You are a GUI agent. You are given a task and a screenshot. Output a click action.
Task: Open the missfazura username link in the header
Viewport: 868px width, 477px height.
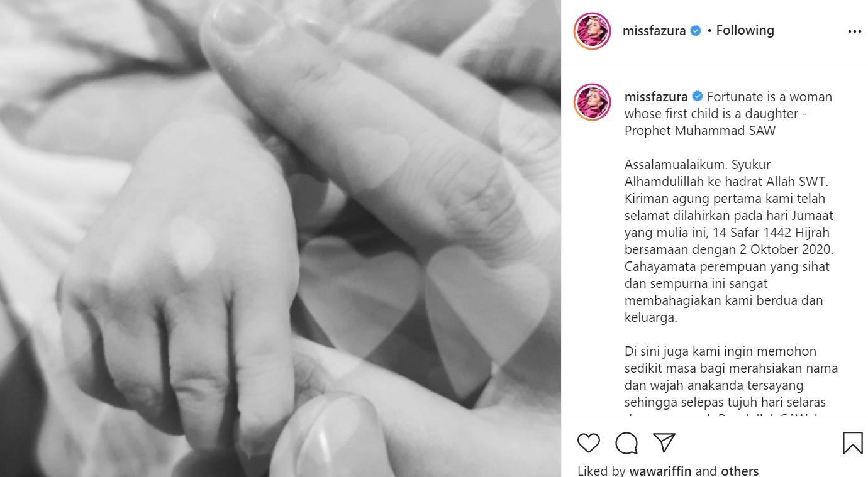pos(654,31)
